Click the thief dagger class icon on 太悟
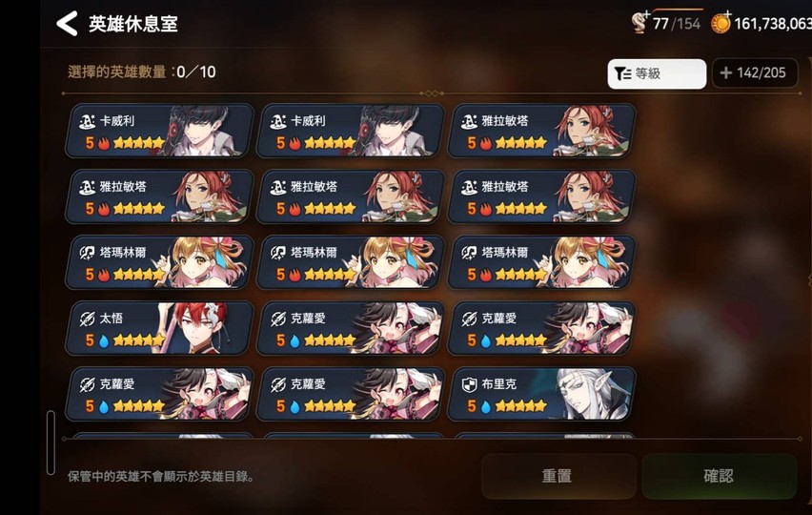 (x=87, y=319)
